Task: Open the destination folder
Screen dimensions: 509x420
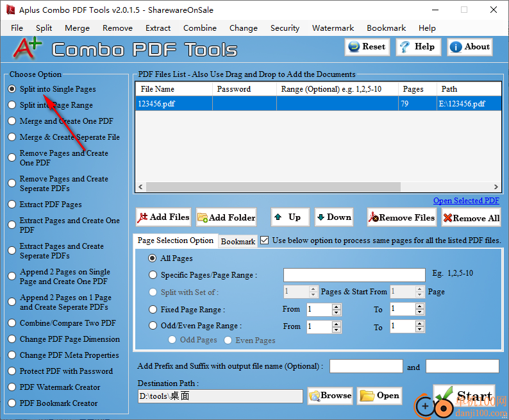Action: coord(380,396)
